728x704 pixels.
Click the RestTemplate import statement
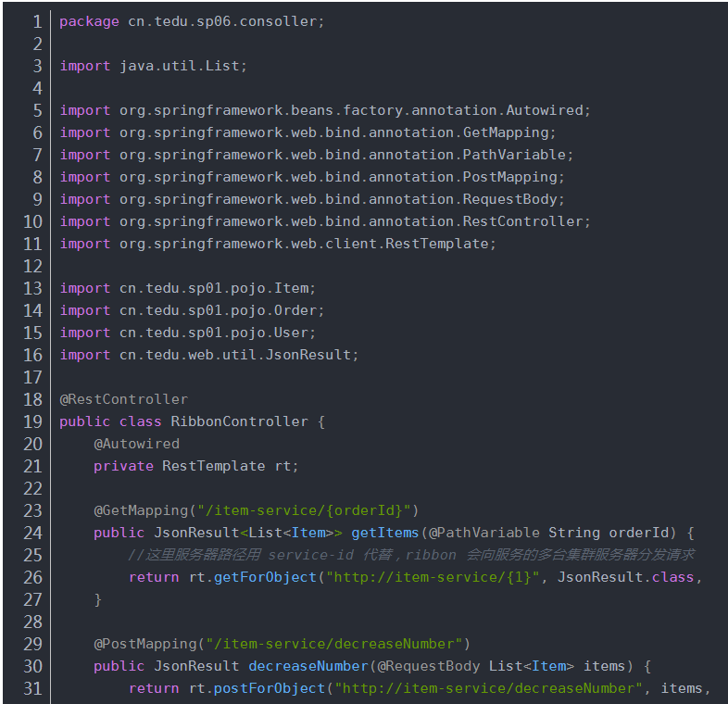point(278,244)
